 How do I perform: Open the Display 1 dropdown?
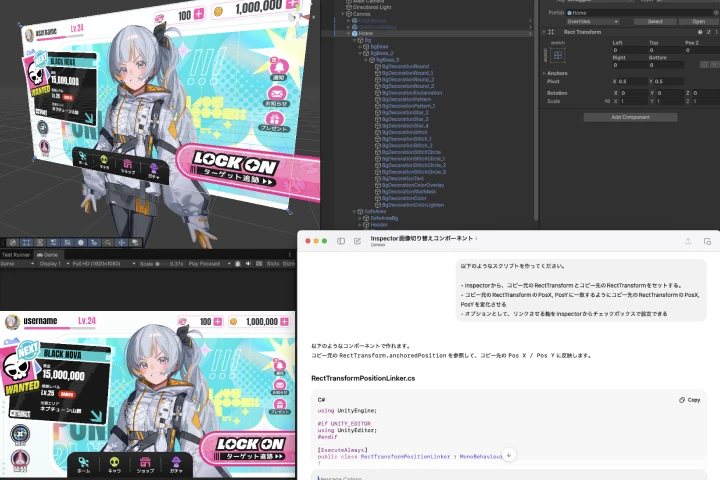(54, 264)
